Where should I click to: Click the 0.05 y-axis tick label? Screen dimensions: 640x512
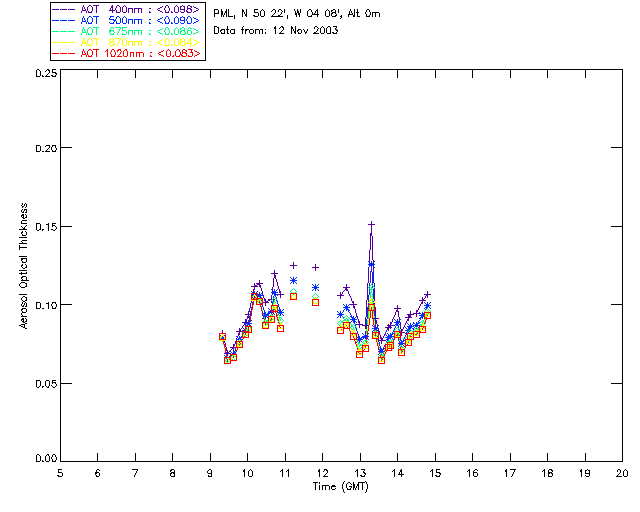pos(46,384)
